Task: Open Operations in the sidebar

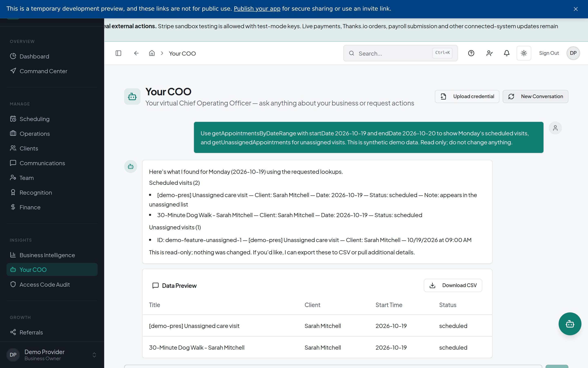Action: [x=52, y=134]
